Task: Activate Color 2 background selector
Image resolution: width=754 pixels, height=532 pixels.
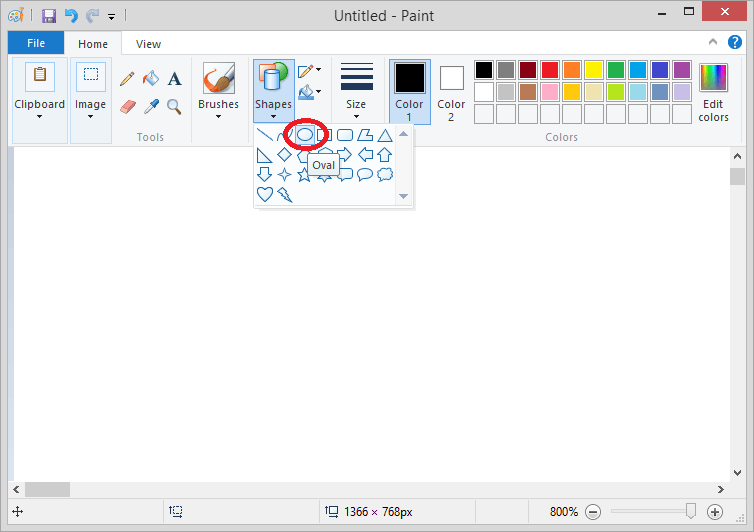Action: click(x=451, y=91)
